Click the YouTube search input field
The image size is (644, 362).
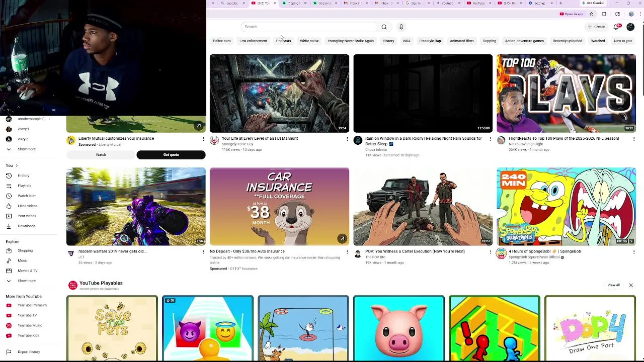coord(308,27)
